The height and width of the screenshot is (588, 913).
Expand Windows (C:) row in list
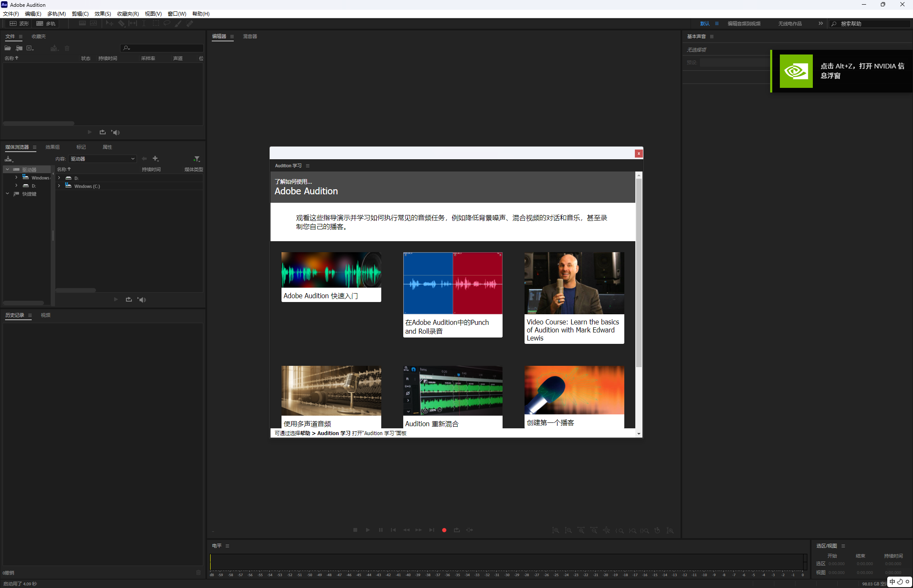pyautogui.click(x=59, y=186)
